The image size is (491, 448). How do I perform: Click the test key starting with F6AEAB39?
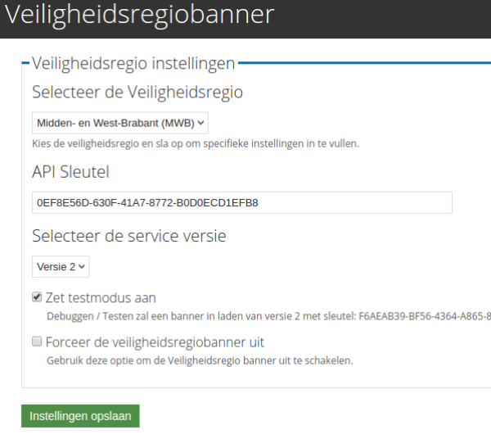426,315
